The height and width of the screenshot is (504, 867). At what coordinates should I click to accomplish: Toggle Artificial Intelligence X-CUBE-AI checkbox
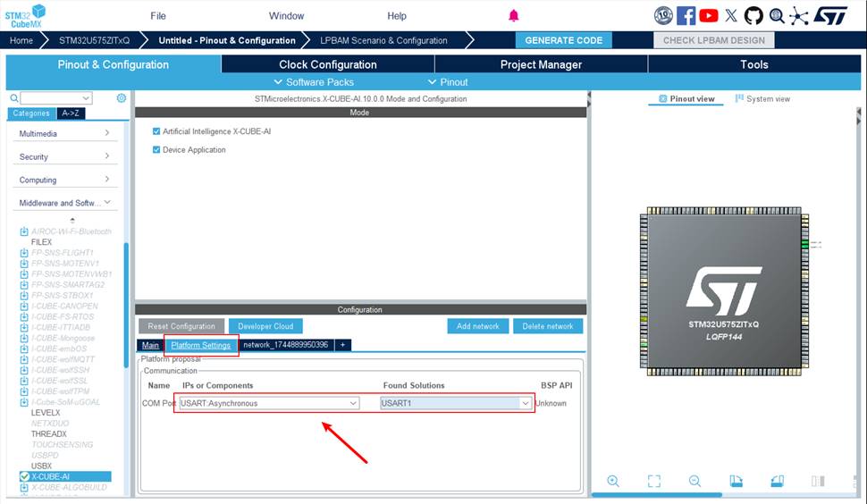click(156, 131)
